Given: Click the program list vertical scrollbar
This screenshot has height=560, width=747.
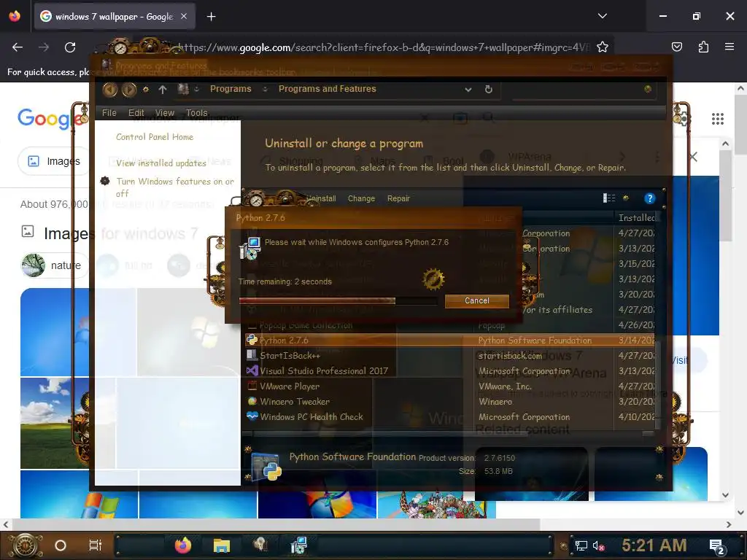Looking at the screenshot, I should pos(659,381).
